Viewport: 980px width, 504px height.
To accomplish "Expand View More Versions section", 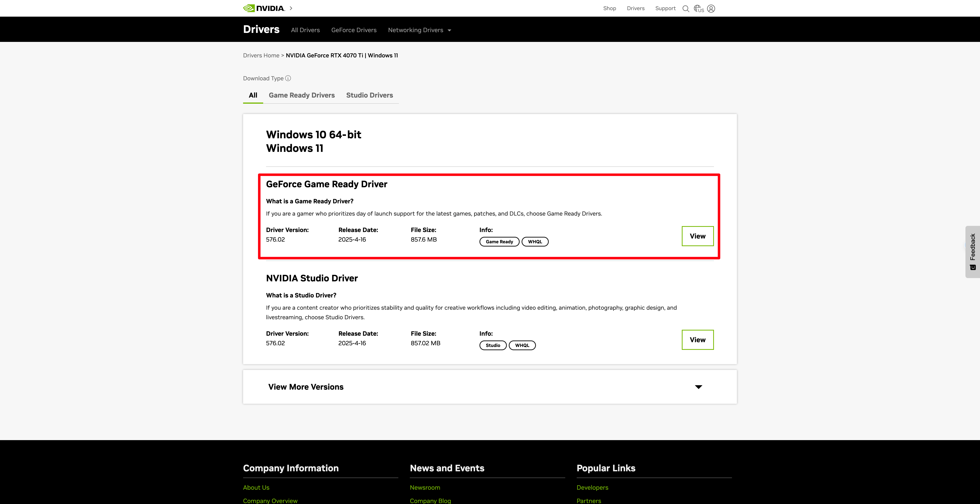I will [x=490, y=387].
